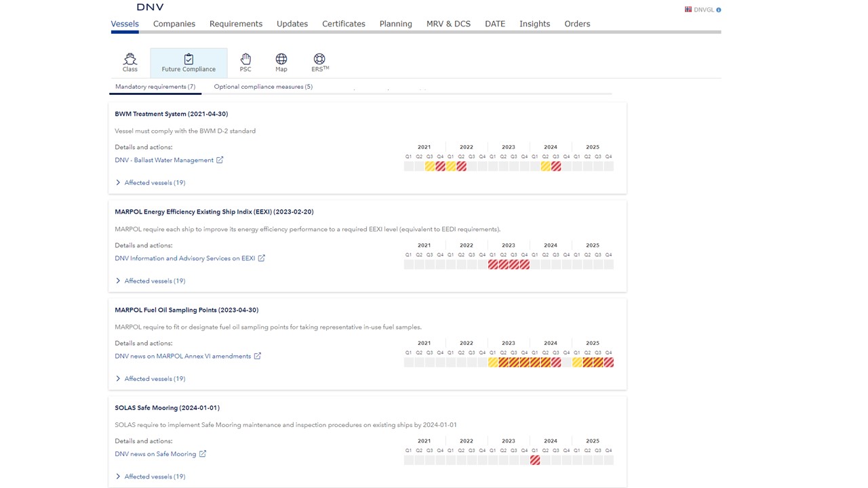Image resolution: width=868 pixels, height=488 pixels.
Task: Open the Requirements menu tab
Action: tap(236, 24)
